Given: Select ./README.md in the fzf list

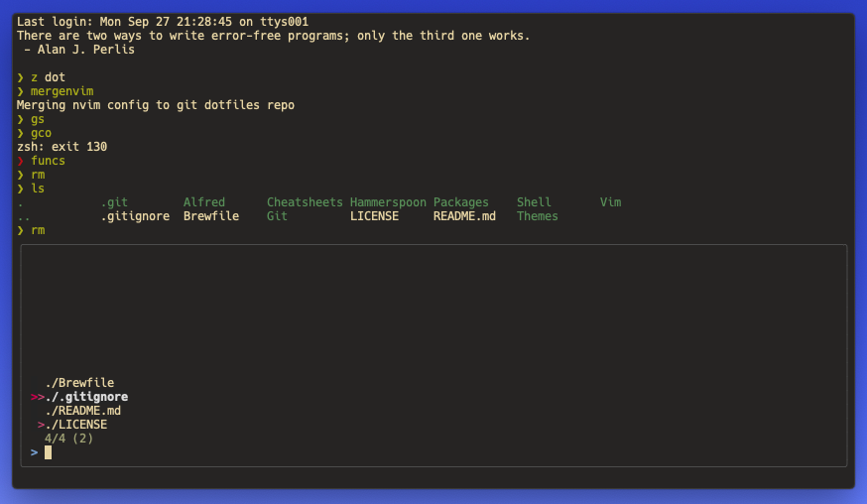Looking at the screenshot, I should [x=83, y=411].
